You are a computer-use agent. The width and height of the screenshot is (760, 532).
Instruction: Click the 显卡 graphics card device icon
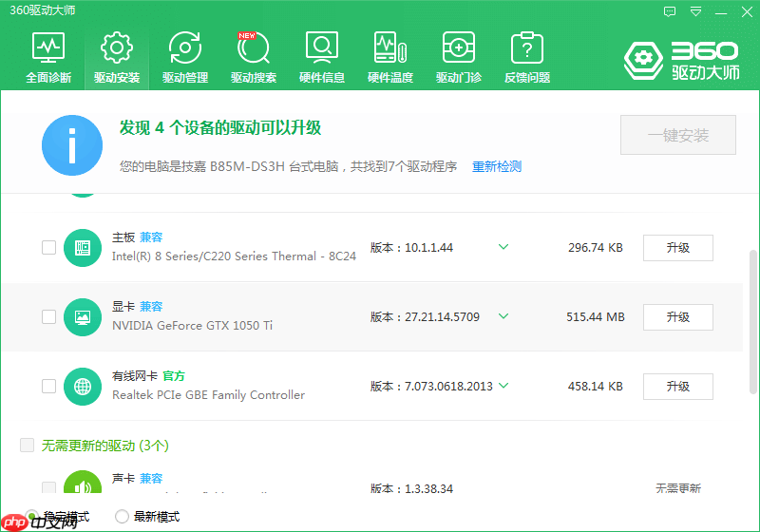coord(83,317)
